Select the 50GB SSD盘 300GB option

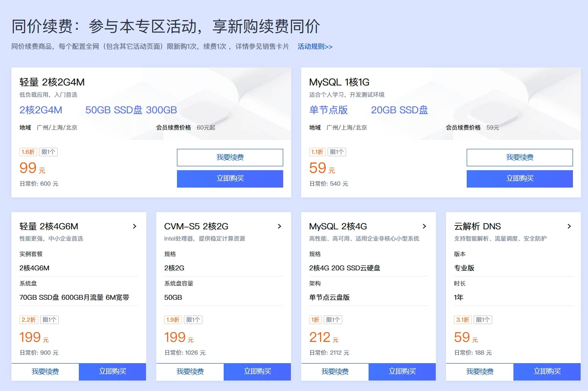[131, 110]
